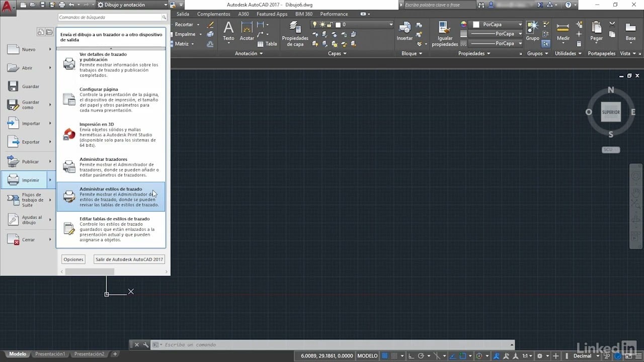Expand the Anotación panel dropdown
This screenshot has width=644, height=362.
(248, 53)
